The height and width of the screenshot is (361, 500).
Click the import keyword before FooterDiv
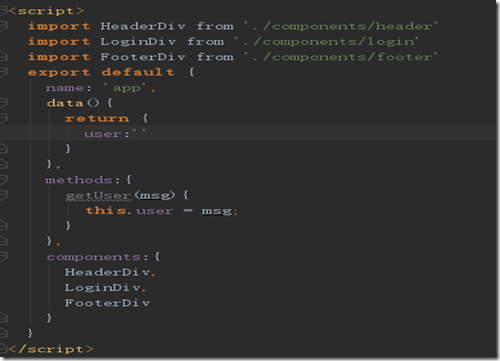(59, 57)
